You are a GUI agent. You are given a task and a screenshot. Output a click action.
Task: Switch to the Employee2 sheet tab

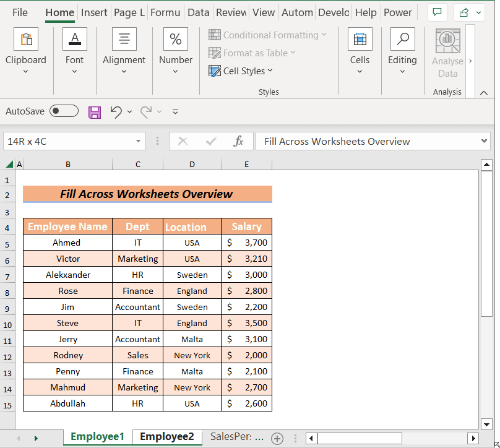166,437
